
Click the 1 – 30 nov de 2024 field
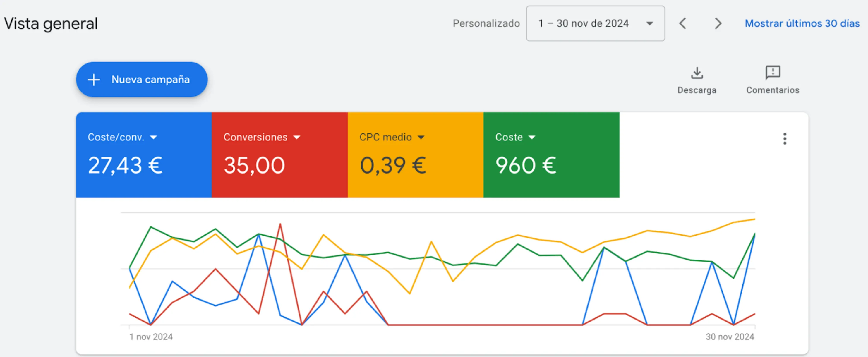pos(583,24)
